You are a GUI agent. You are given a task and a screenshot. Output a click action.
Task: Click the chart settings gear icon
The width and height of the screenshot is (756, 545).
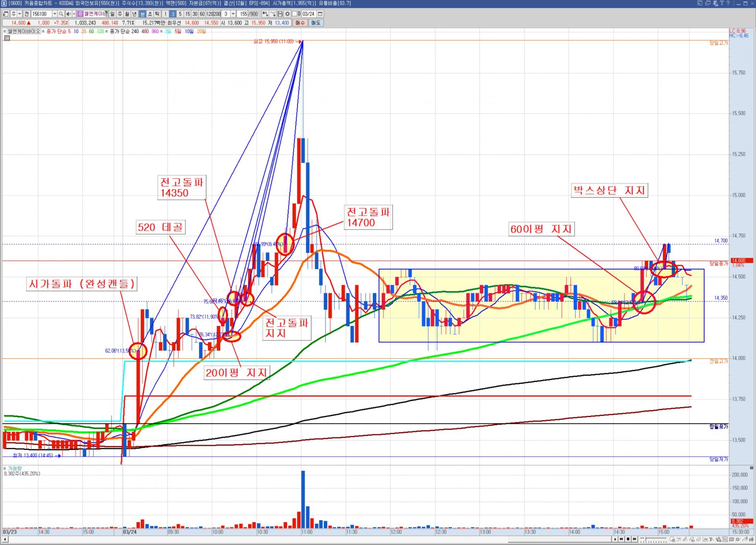[287, 14]
